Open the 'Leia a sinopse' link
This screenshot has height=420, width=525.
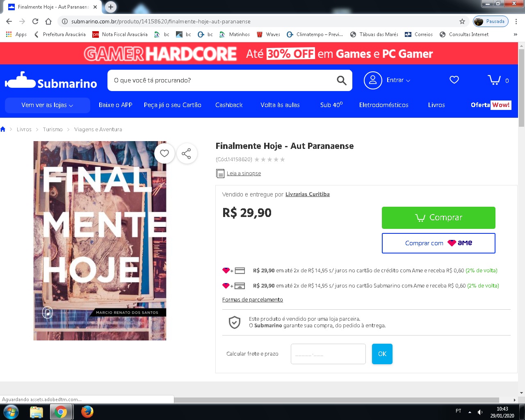[244, 173]
